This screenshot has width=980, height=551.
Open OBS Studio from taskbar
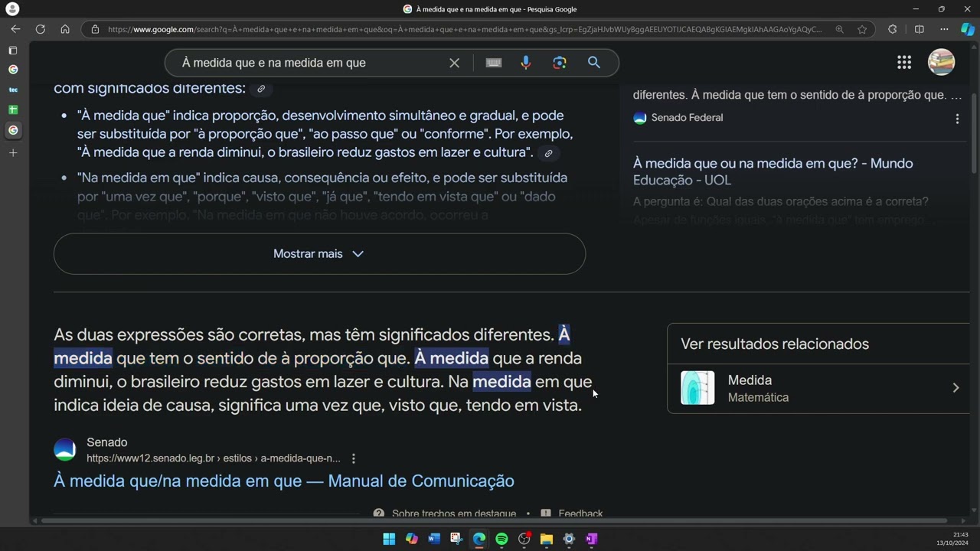(524, 539)
